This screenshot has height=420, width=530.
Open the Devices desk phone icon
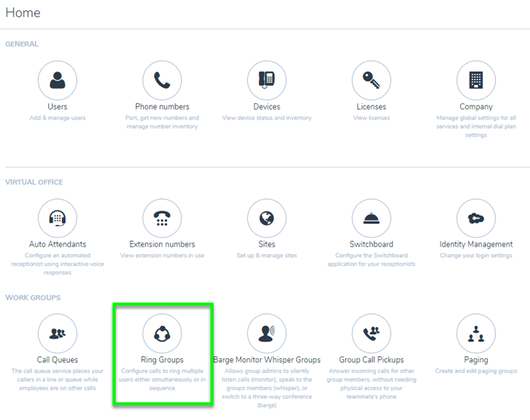point(266,80)
